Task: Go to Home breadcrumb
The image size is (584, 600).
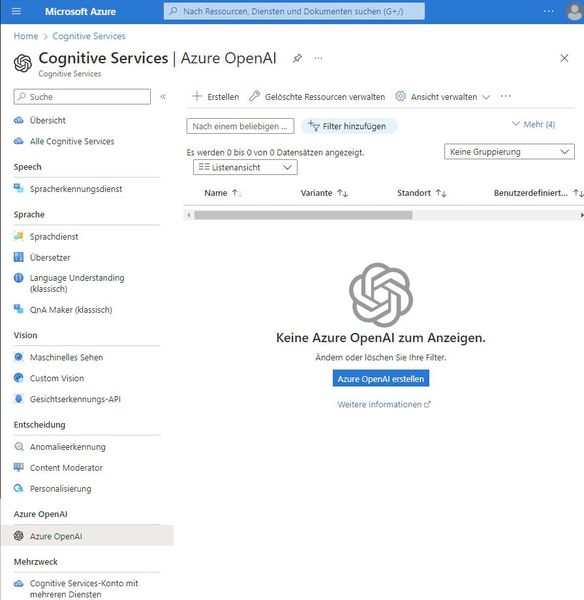Action: [x=26, y=36]
